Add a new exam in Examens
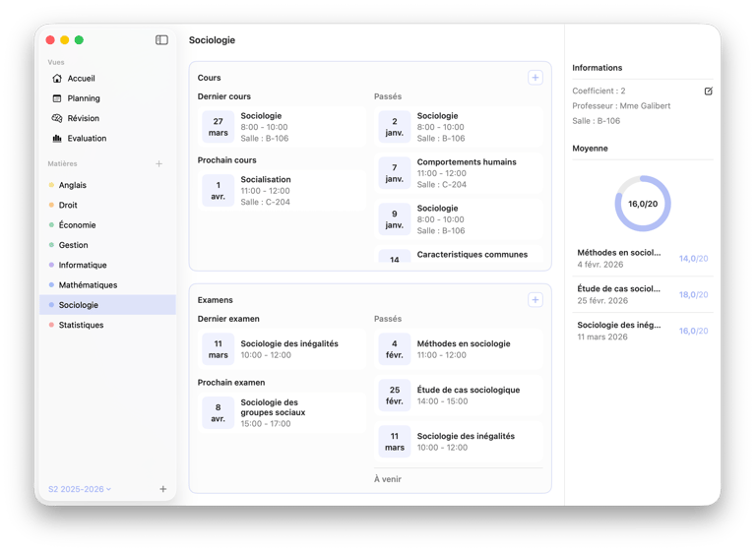 tap(535, 300)
